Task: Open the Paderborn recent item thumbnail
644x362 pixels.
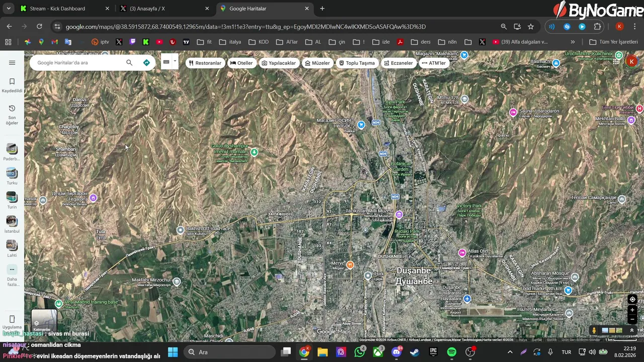Action: pos(12,149)
